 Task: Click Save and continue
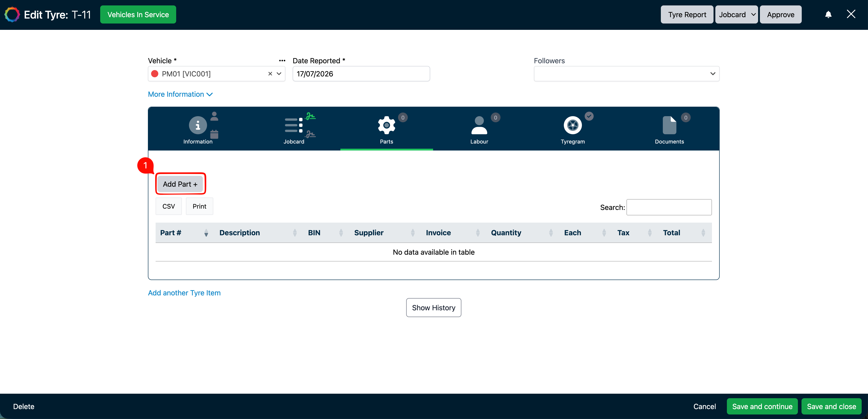[x=762, y=406]
